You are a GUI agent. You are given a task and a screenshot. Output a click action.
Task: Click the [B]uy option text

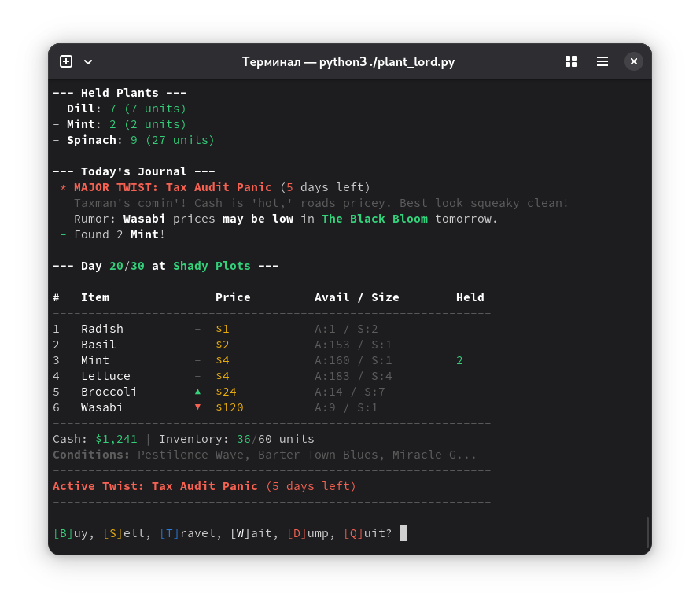click(x=71, y=533)
